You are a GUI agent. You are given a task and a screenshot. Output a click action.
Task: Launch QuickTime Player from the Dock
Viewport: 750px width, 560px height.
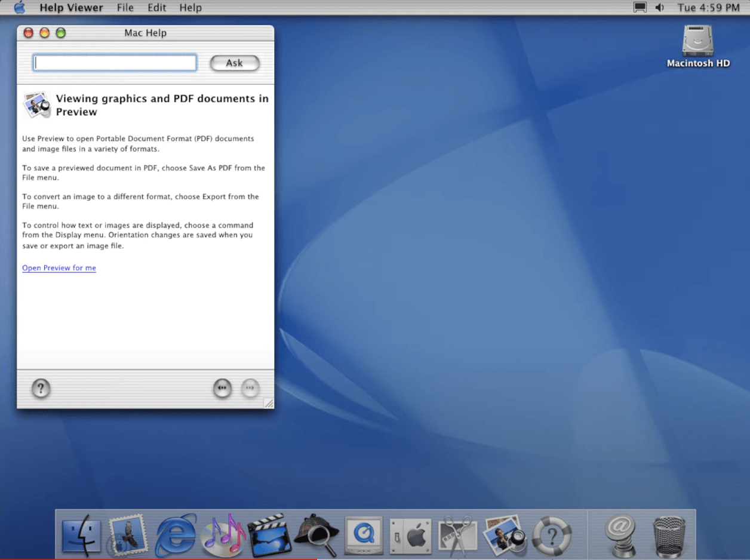(364, 534)
